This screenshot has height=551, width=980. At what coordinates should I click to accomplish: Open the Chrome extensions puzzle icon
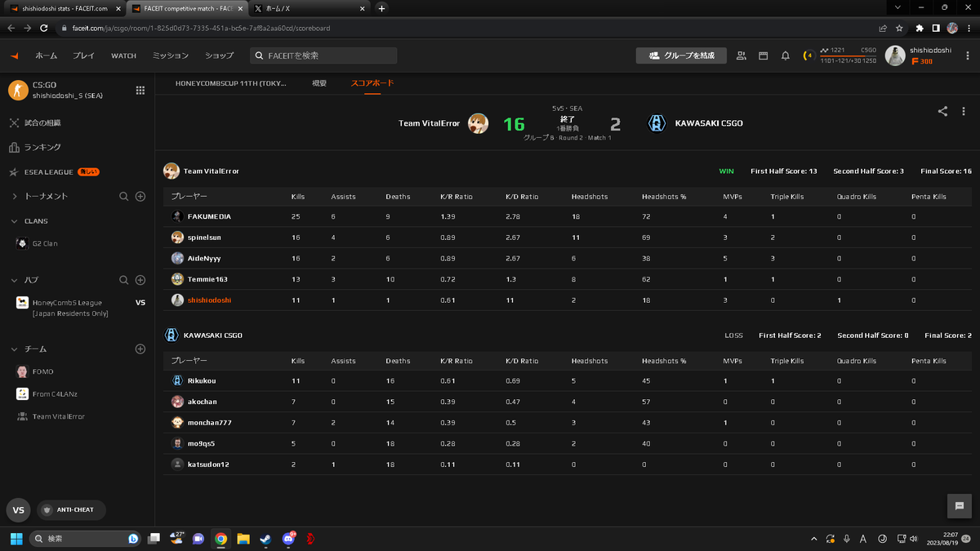(920, 28)
